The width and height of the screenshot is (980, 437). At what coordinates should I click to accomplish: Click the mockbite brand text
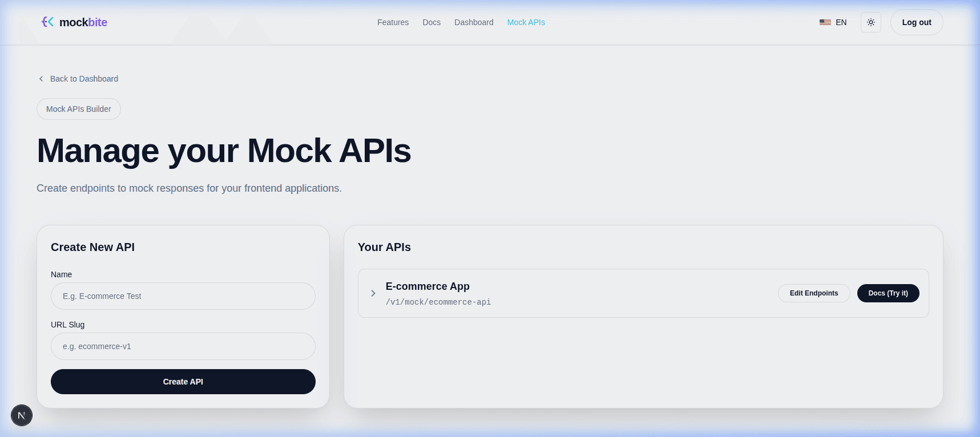point(83,22)
